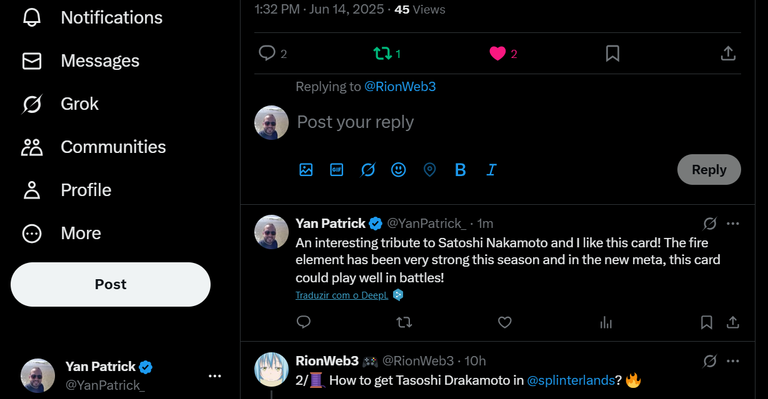
Task: Click the white Post button
Action: (x=111, y=284)
